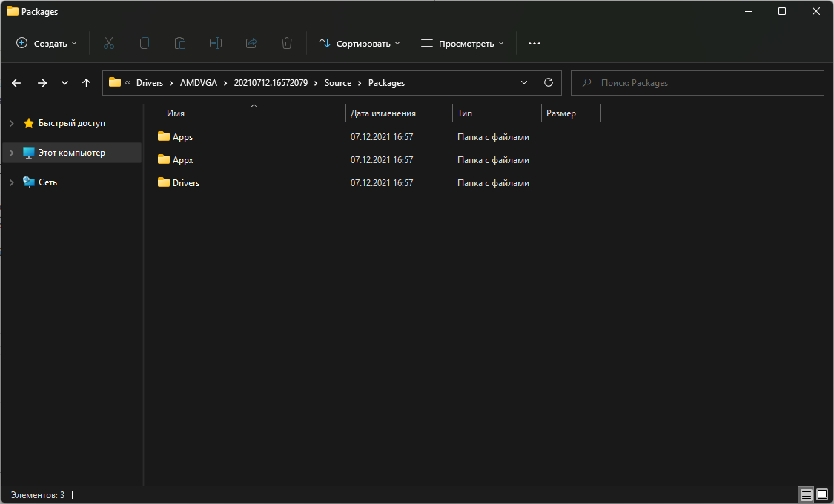Open recent locations dropdown arrow
Screen dimensions: 834x504
pos(64,83)
